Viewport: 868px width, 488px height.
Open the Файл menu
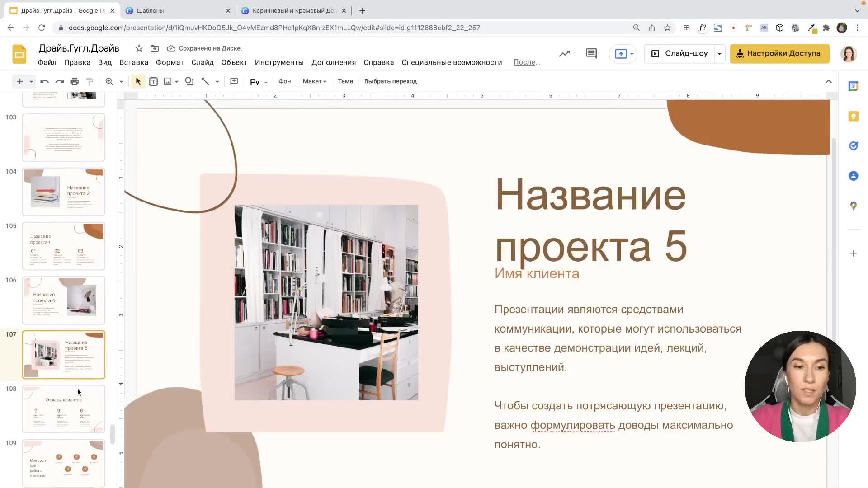pos(47,62)
